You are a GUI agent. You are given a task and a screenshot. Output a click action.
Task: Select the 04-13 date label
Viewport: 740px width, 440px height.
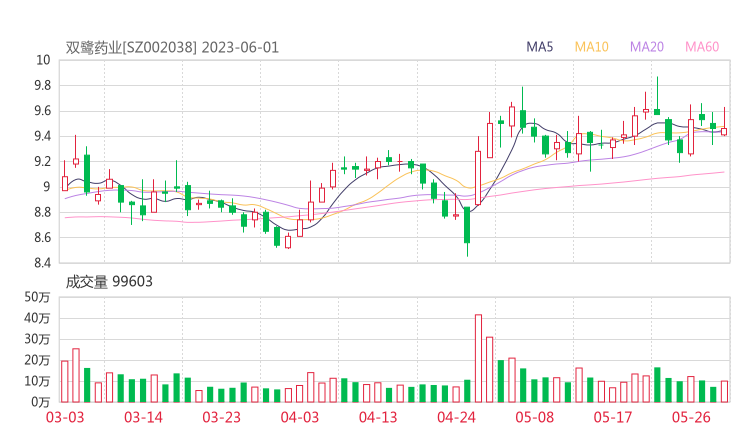(378, 417)
